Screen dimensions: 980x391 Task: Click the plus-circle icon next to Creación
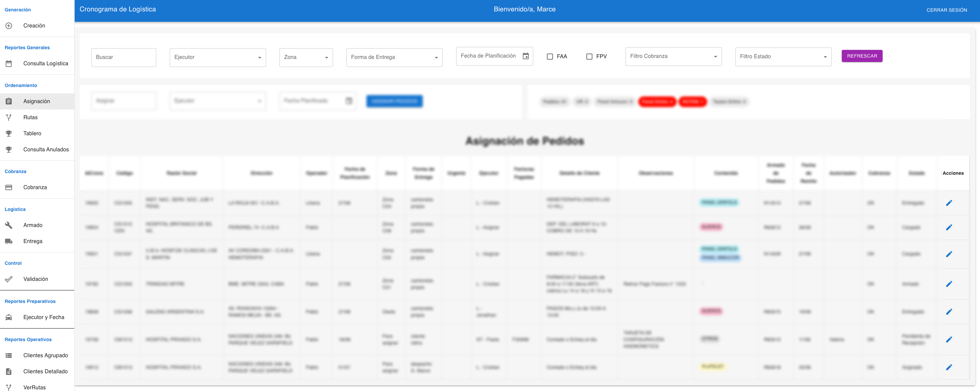(x=9, y=25)
